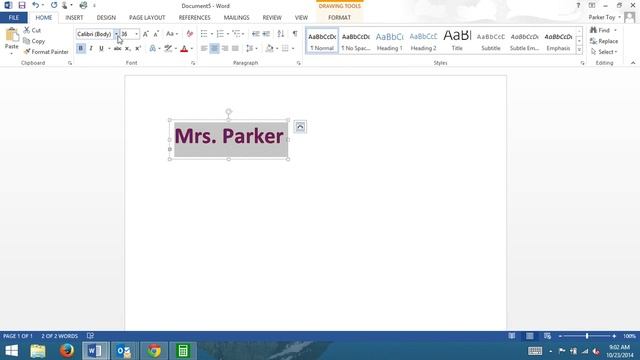The width and height of the screenshot is (640, 360).
Task: Toggle Italic formatting
Action: tap(91, 49)
